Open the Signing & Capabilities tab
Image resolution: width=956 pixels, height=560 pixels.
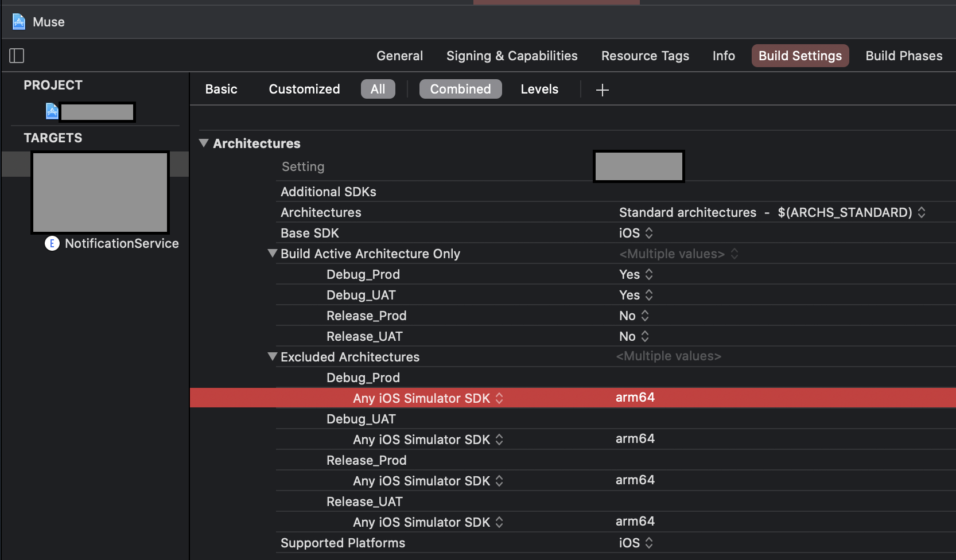[x=512, y=56]
